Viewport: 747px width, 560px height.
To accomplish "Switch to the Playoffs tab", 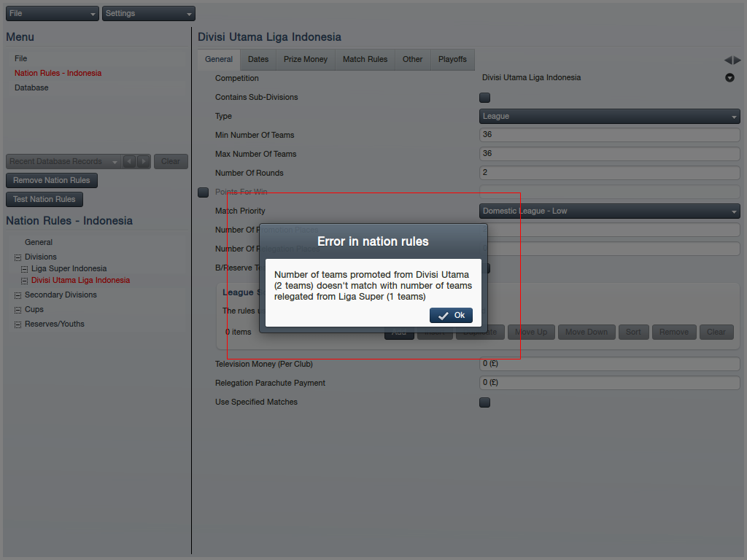I will pyautogui.click(x=452, y=60).
